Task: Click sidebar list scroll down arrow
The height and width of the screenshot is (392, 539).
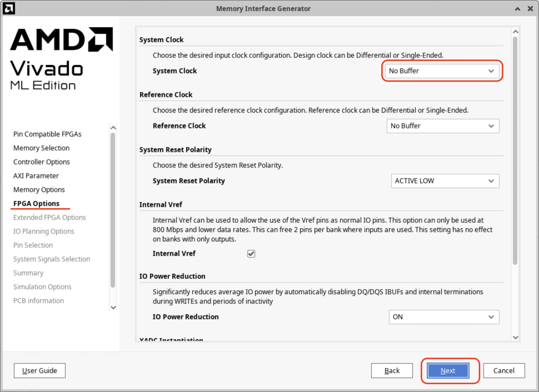Action: [113, 307]
